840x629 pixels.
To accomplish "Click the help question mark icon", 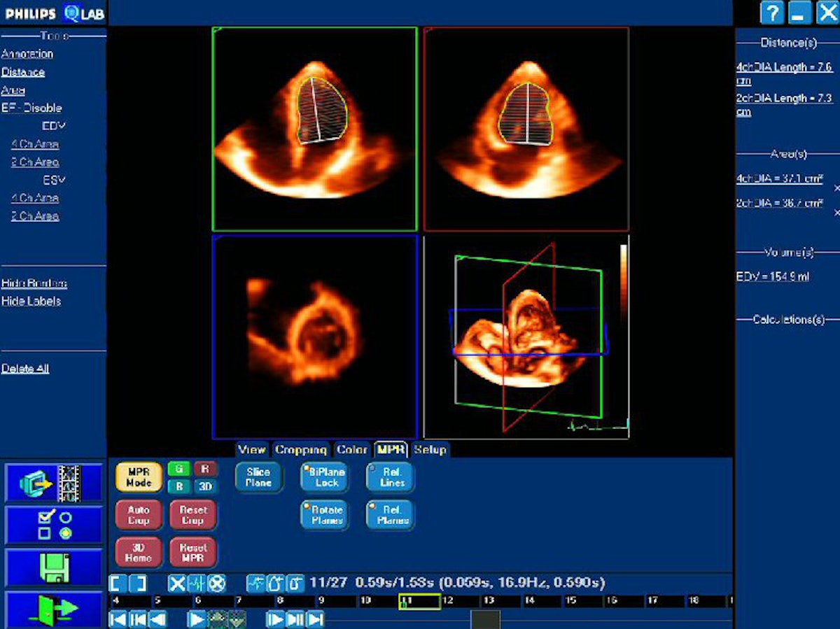I will coord(772,13).
